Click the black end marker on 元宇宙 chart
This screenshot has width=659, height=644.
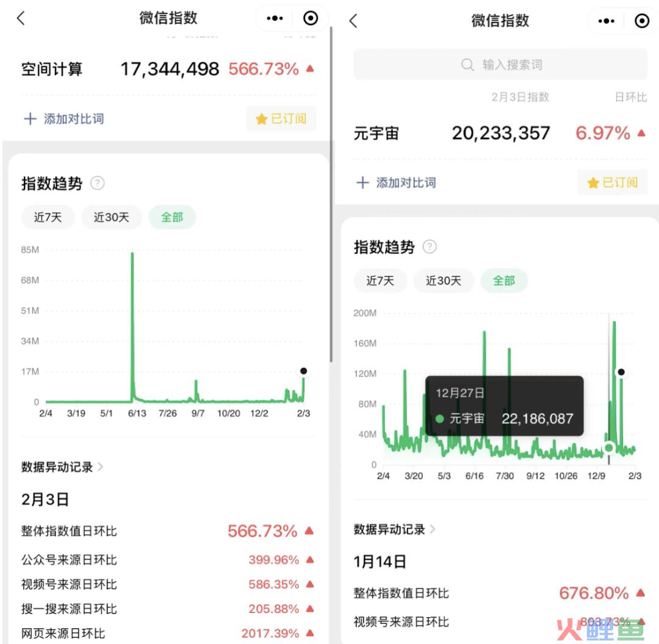click(621, 372)
